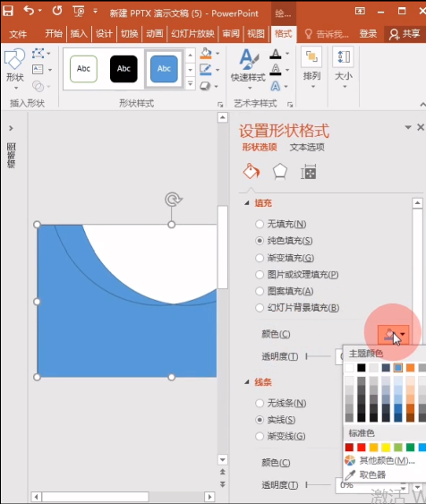Apply blue filled Abc shape style

point(164,69)
